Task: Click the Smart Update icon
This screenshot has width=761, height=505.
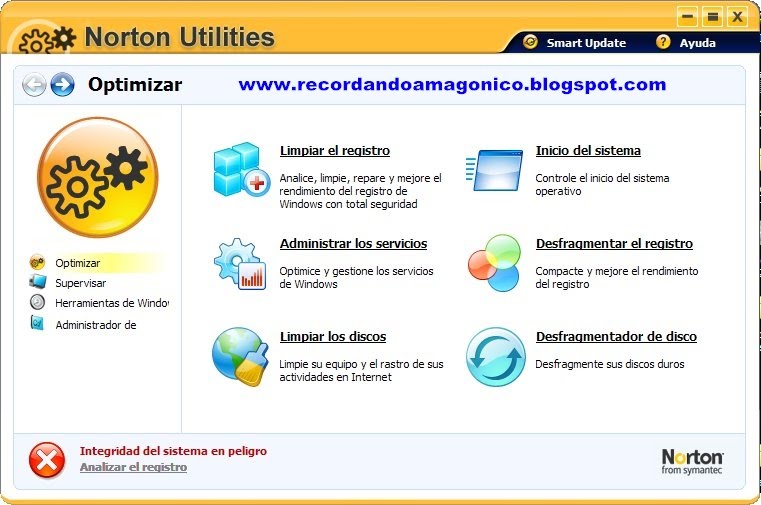Action: click(x=530, y=42)
